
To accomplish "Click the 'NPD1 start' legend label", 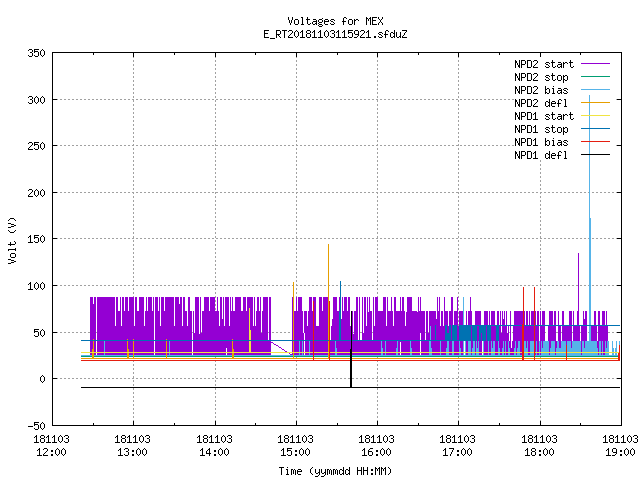I will (x=544, y=116).
